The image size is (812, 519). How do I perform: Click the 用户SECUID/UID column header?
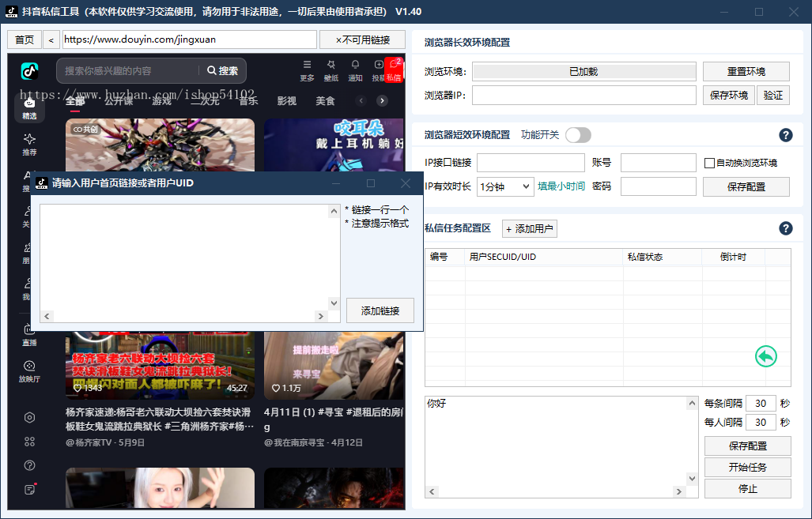544,257
